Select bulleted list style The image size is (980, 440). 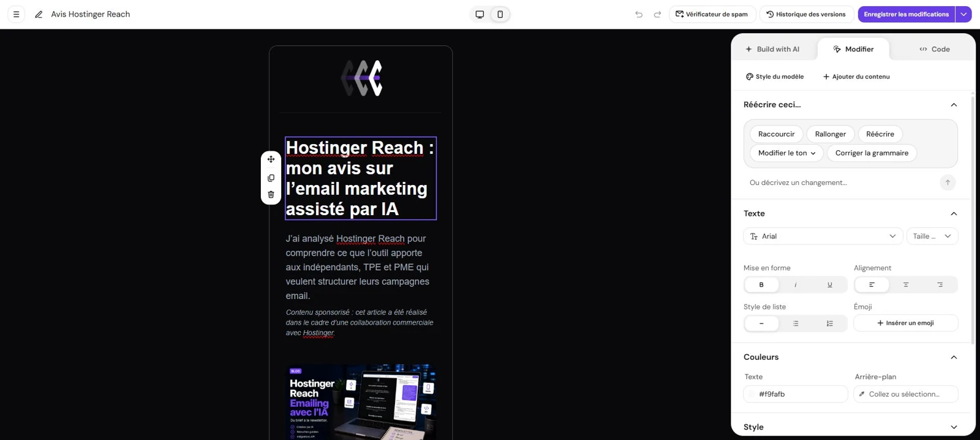(x=796, y=324)
